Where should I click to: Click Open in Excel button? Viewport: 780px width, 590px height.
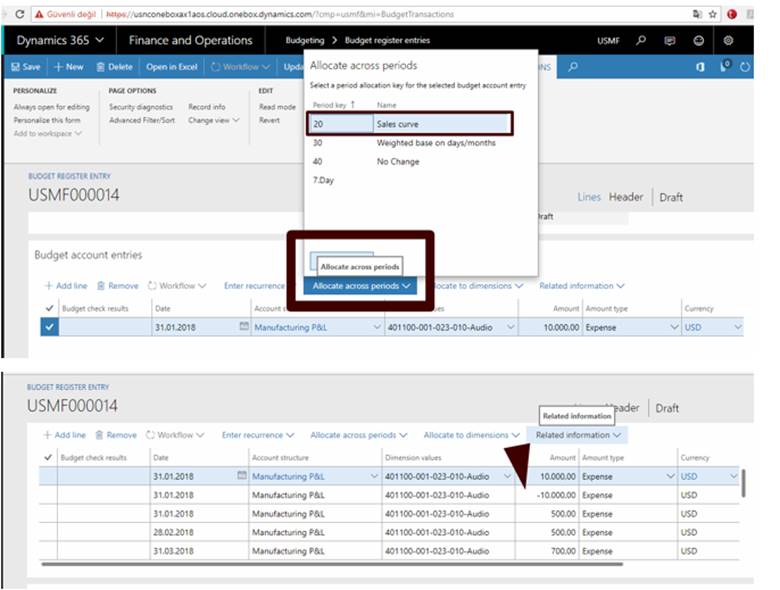click(172, 67)
